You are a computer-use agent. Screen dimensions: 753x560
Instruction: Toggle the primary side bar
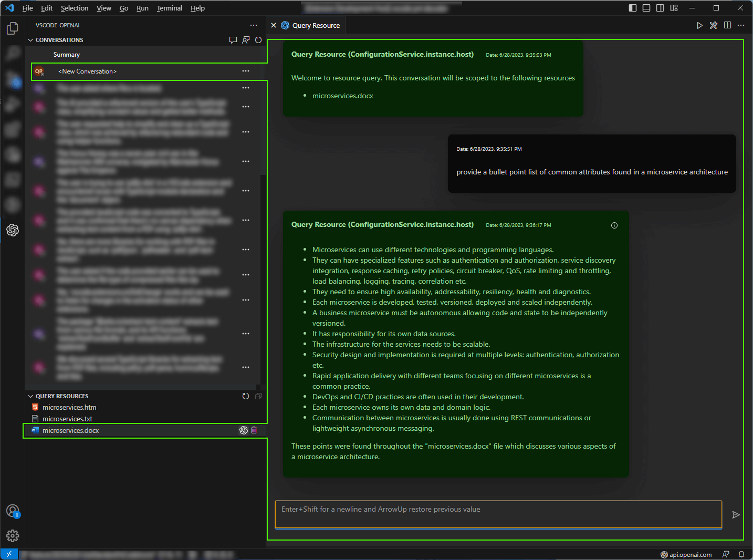click(633, 8)
